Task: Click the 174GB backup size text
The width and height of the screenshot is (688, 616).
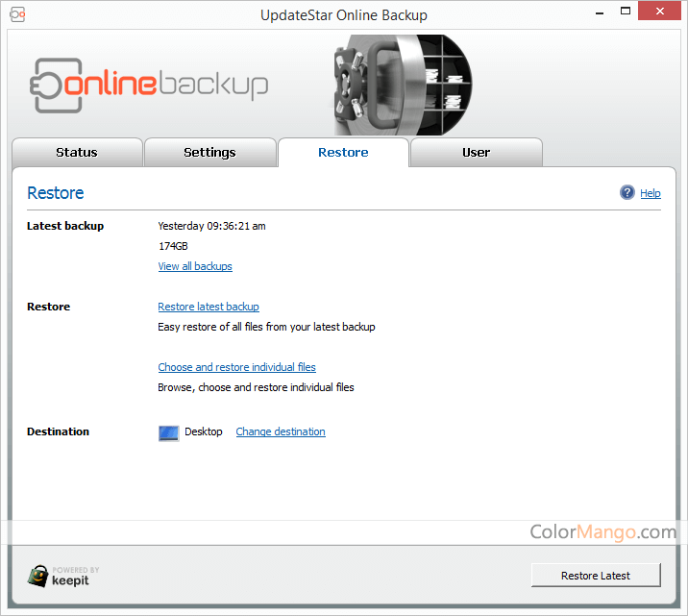Action: (173, 246)
